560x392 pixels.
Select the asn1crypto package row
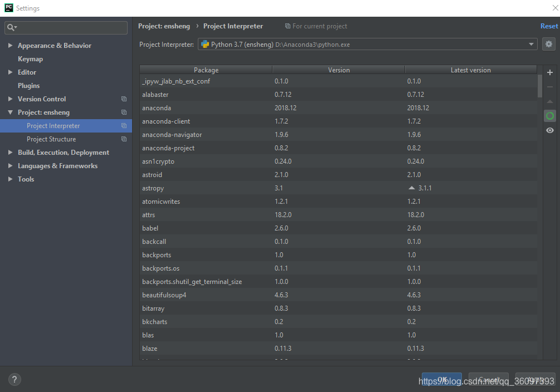click(x=338, y=161)
